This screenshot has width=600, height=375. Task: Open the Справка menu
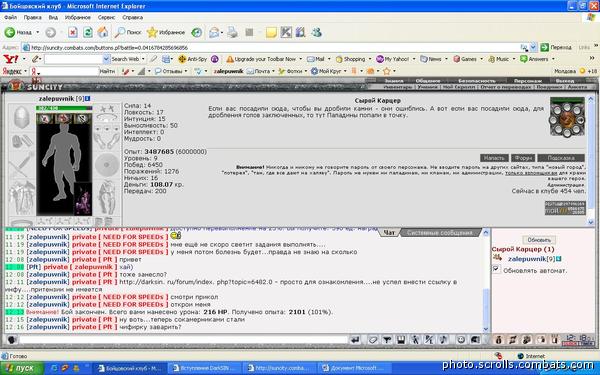tap(132, 18)
